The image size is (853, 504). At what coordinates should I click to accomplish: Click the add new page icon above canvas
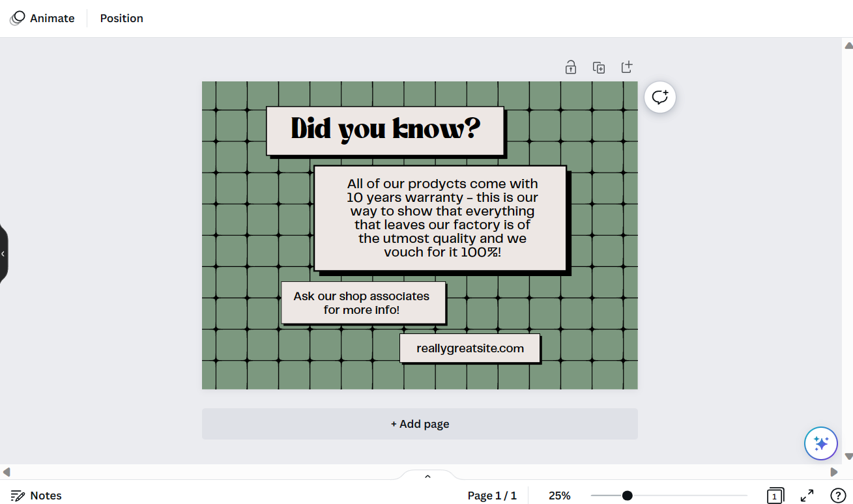pos(626,67)
